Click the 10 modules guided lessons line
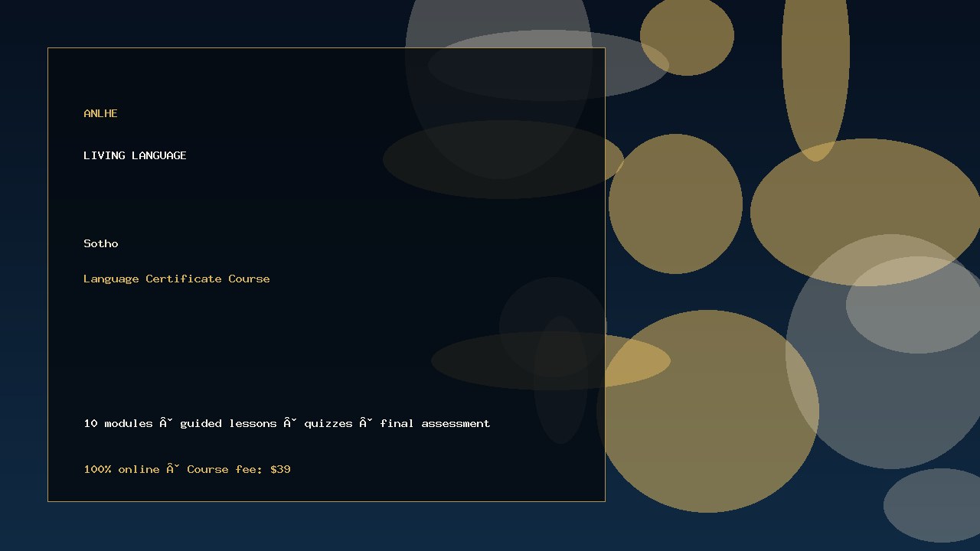The height and width of the screenshot is (551, 980). [287, 423]
